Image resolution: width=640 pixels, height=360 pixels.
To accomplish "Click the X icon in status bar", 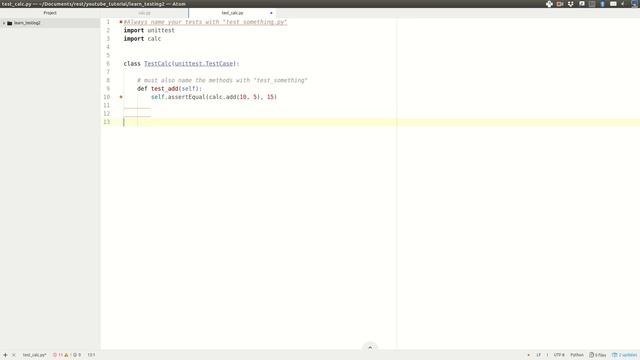I will pos(13,355).
